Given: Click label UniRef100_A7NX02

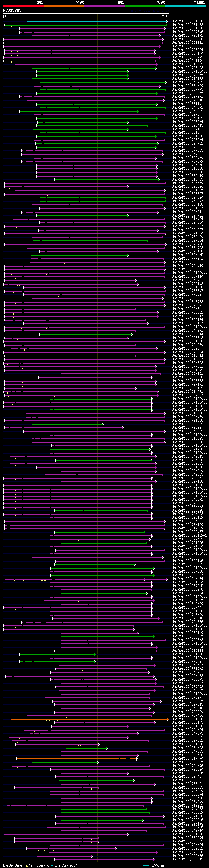Looking at the screenshot, I should click(187, 147).
